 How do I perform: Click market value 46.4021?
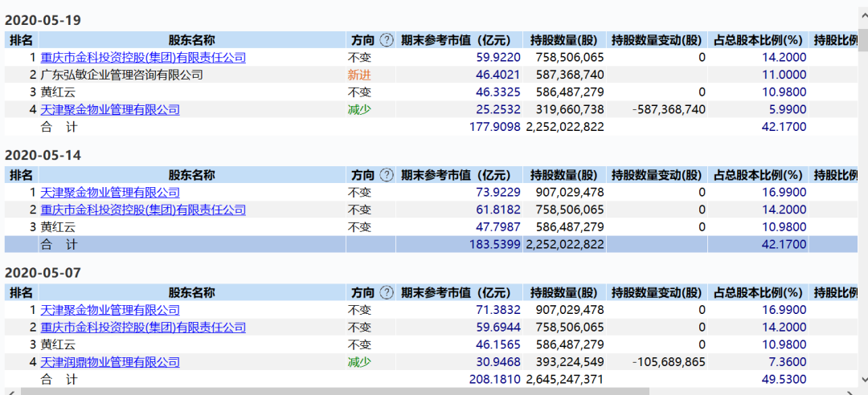tap(499, 75)
